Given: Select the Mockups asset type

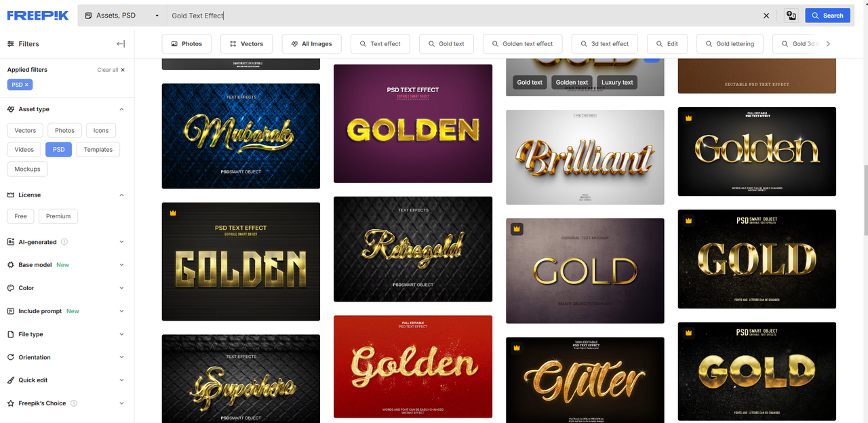Looking at the screenshot, I should pos(27,169).
